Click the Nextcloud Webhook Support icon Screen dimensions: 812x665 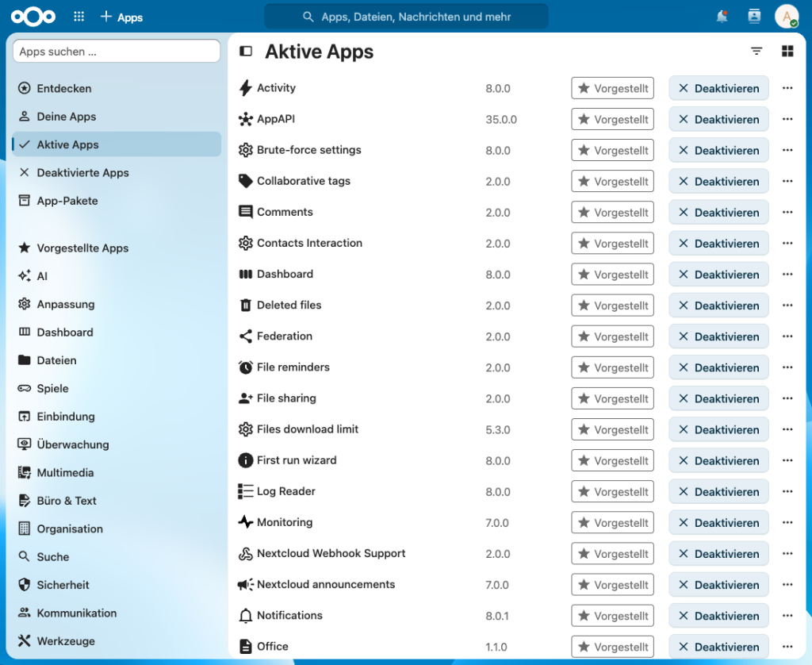[246, 554]
